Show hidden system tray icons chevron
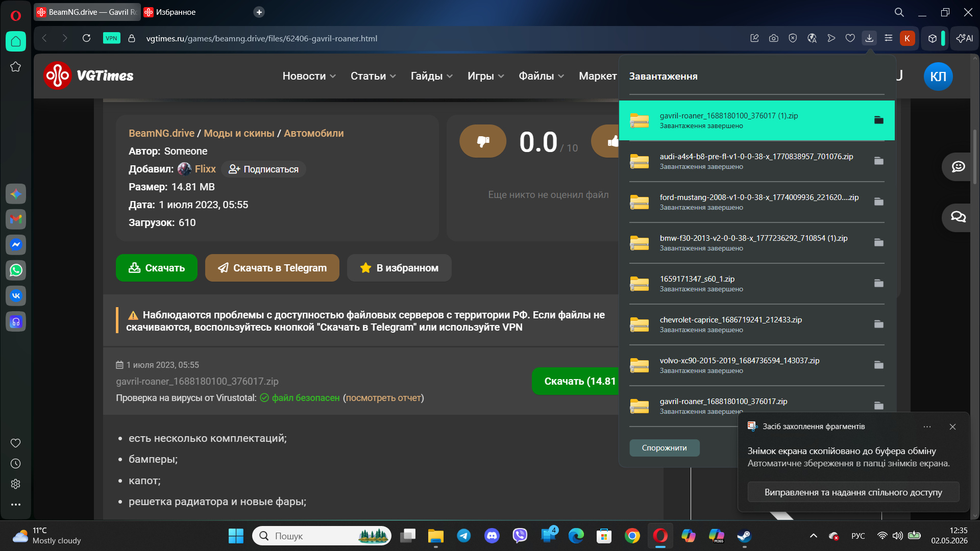Image resolution: width=980 pixels, height=551 pixels. point(814,536)
